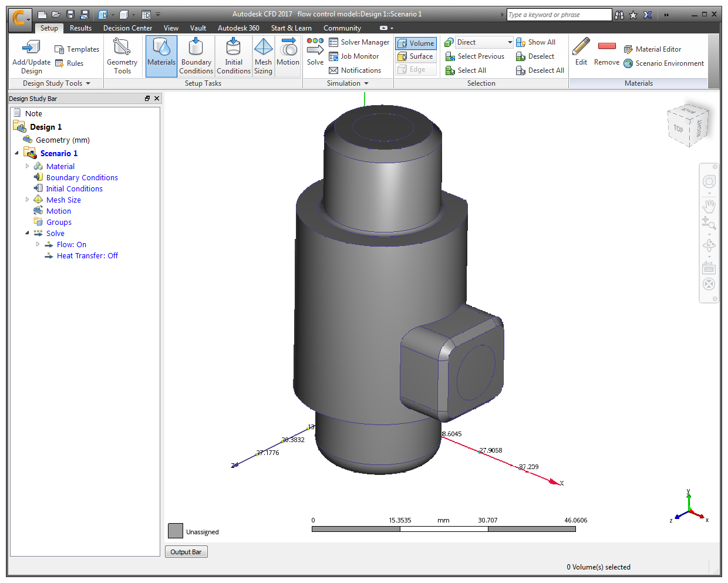Click Edit material pencil icon
Viewport: 728px width, 583px height.
pos(581,52)
